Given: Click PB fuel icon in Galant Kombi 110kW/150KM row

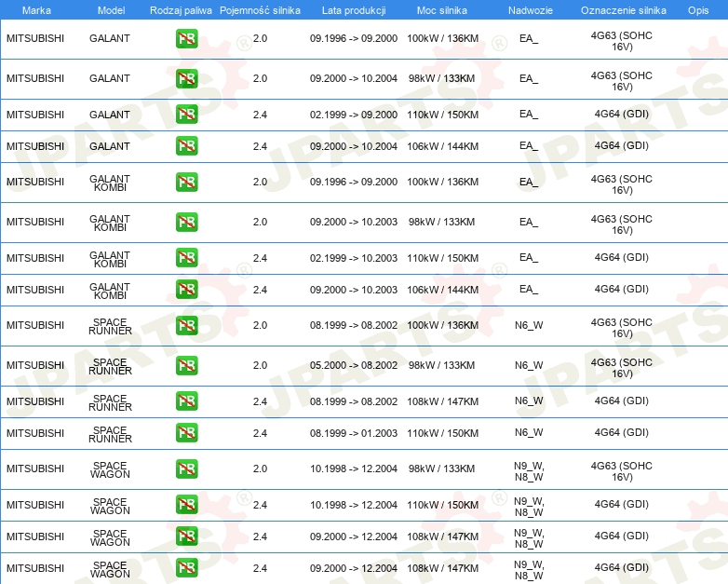Looking at the screenshot, I should (x=186, y=257).
